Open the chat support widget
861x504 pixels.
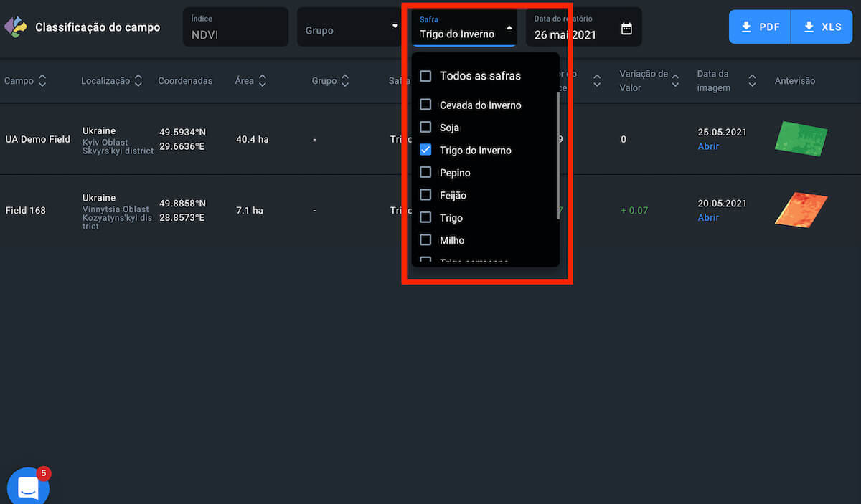coord(28,488)
